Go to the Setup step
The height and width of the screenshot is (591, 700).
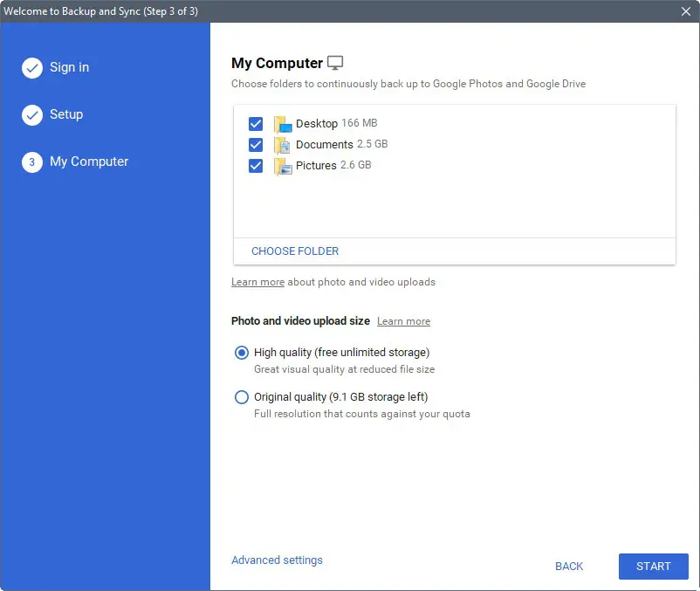click(66, 114)
